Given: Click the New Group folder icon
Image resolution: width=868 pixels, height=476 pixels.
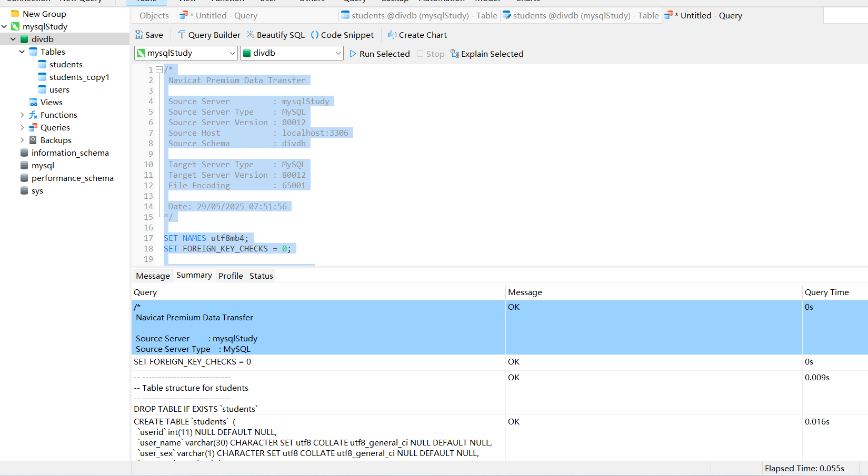Looking at the screenshot, I should (15, 14).
